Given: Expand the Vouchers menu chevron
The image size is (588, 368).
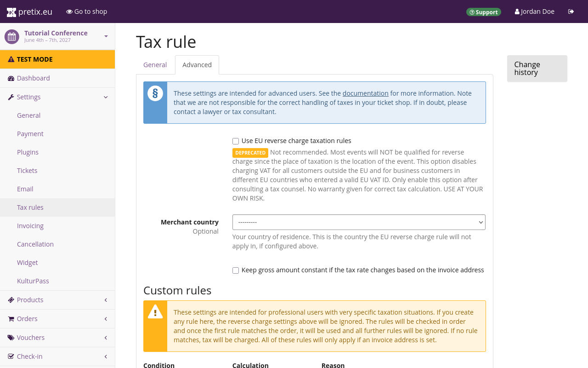Looking at the screenshot, I should [106, 338].
